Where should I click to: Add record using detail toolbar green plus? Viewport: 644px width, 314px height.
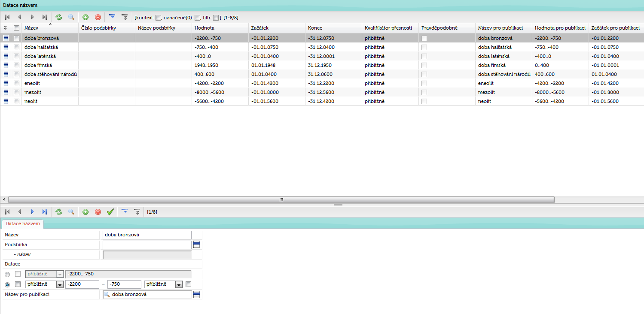pyautogui.click(x=85, y=212)
